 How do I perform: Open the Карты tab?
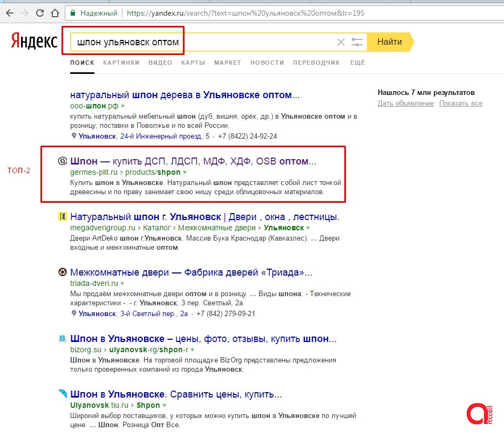(193, 63)
